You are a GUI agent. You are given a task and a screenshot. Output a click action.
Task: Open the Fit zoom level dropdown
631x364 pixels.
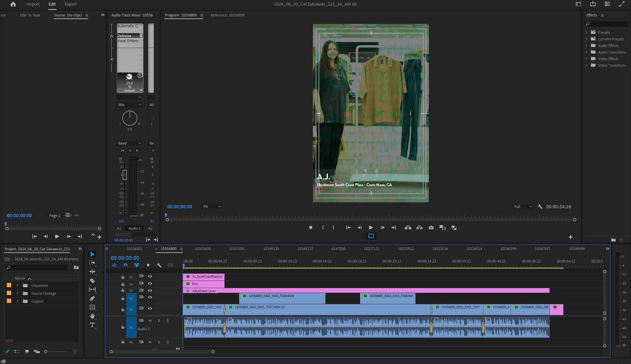click(212, 207)
